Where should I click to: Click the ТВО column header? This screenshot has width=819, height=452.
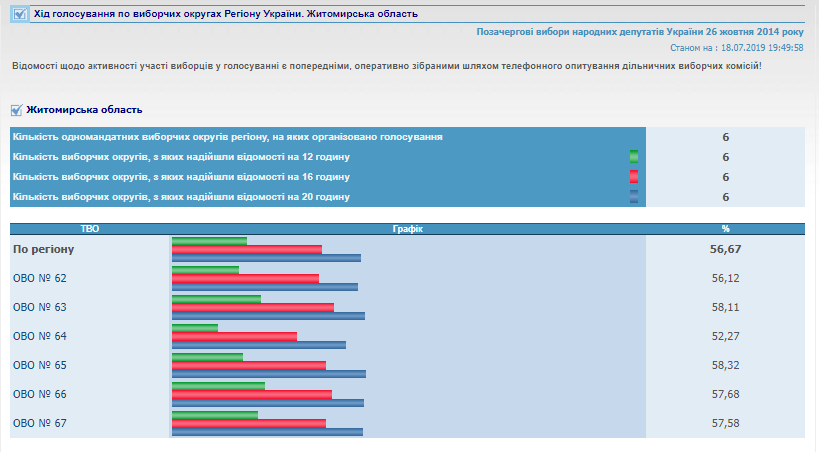(x=90, y=229)
